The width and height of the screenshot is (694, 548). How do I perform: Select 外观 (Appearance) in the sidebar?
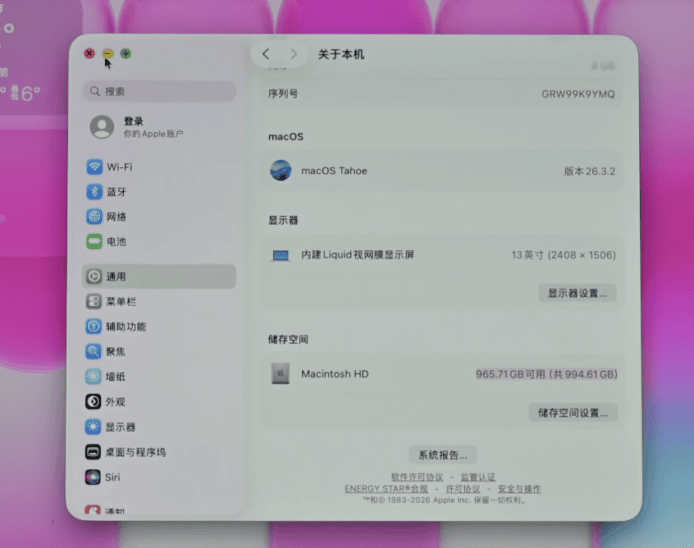(116, 402)
